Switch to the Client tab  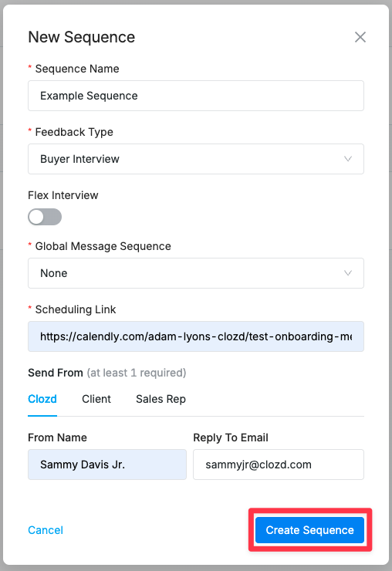96,399
